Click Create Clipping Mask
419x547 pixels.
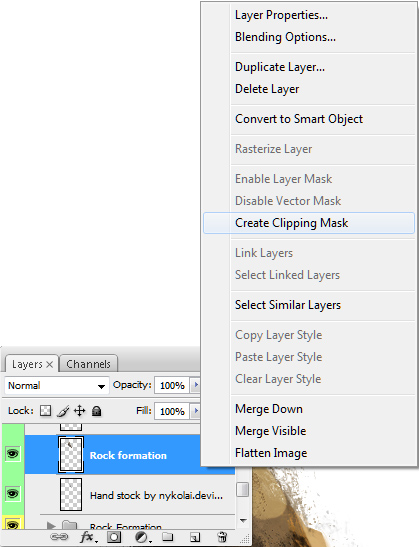click(309, 223)
